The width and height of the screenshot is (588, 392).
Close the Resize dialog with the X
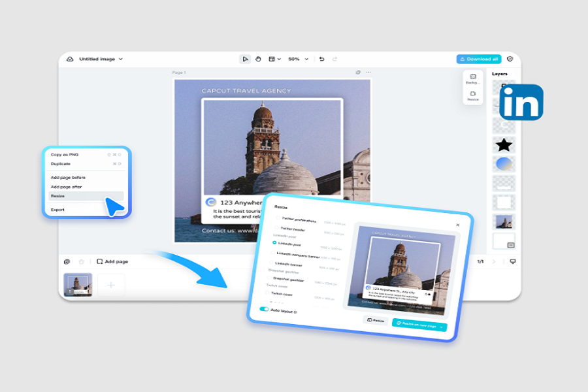(x=457, y=225)
